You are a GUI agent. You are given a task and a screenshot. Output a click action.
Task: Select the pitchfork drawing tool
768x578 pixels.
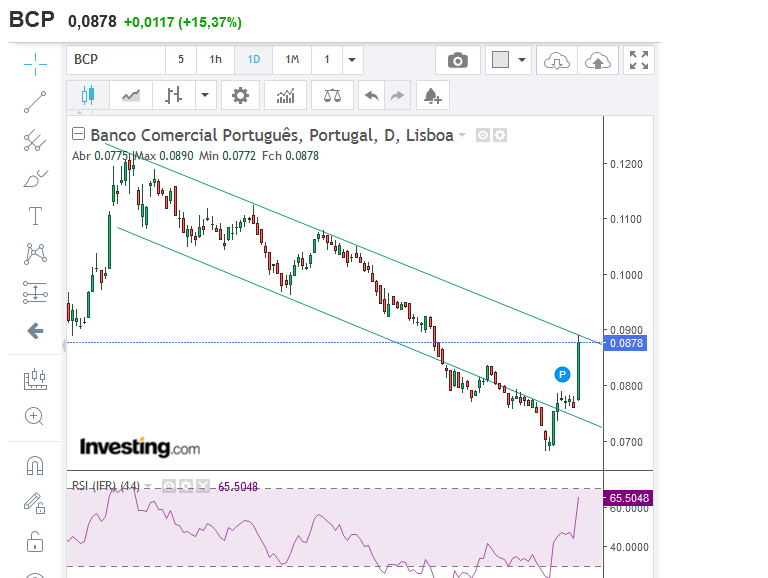click(x=35, y=140)
